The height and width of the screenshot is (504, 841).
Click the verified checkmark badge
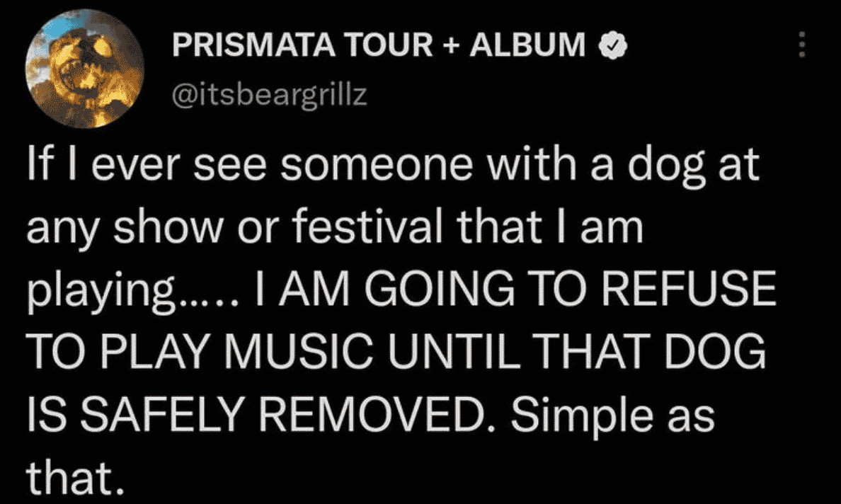pos(612,45)
